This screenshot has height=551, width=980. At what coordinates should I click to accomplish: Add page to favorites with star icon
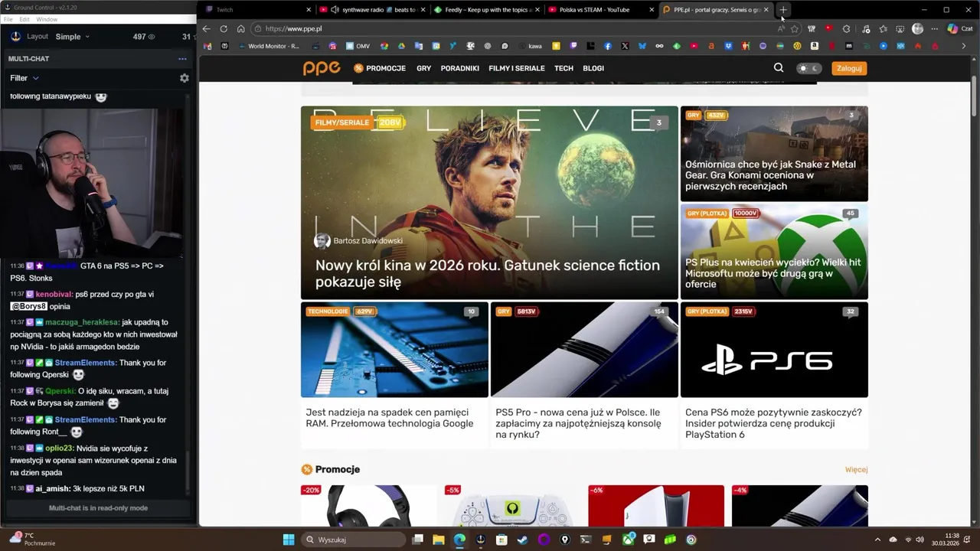tap(795, 29)
